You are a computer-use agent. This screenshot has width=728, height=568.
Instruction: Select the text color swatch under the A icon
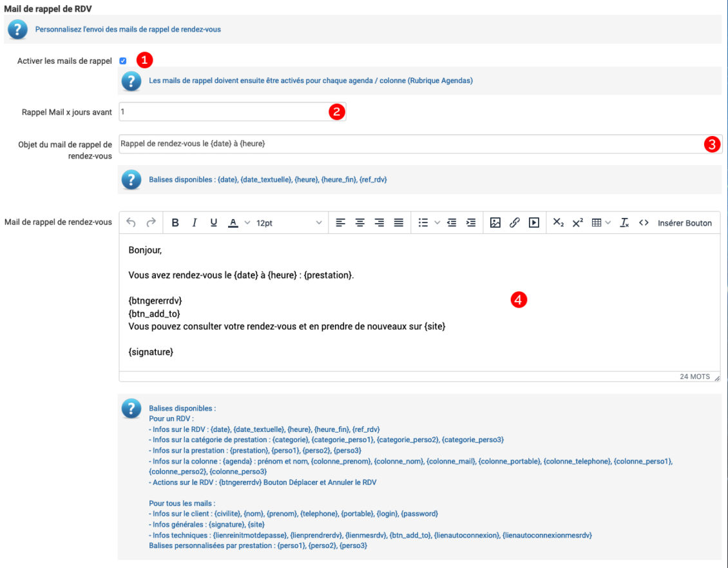[x=233, y=222]
